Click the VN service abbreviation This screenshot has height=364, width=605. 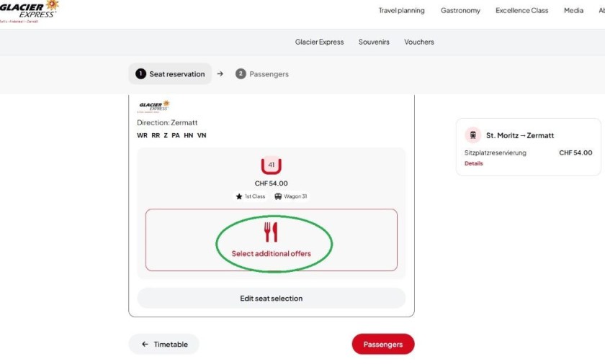coord(202,135)
